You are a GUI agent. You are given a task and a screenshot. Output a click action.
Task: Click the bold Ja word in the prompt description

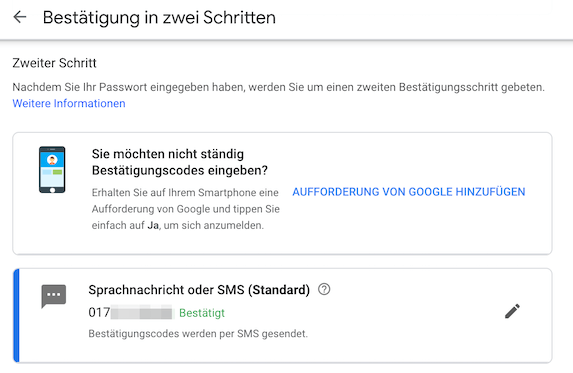153,225
